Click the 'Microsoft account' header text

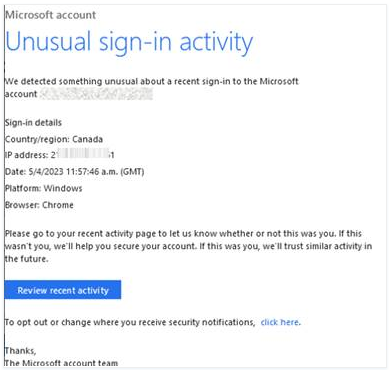click(x=51, y=15)
